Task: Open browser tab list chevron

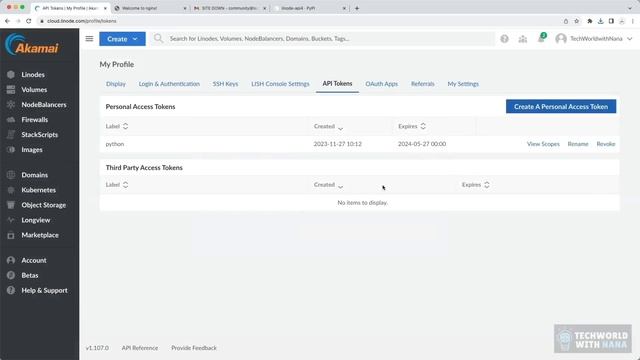Action: (x=630, y=8)
